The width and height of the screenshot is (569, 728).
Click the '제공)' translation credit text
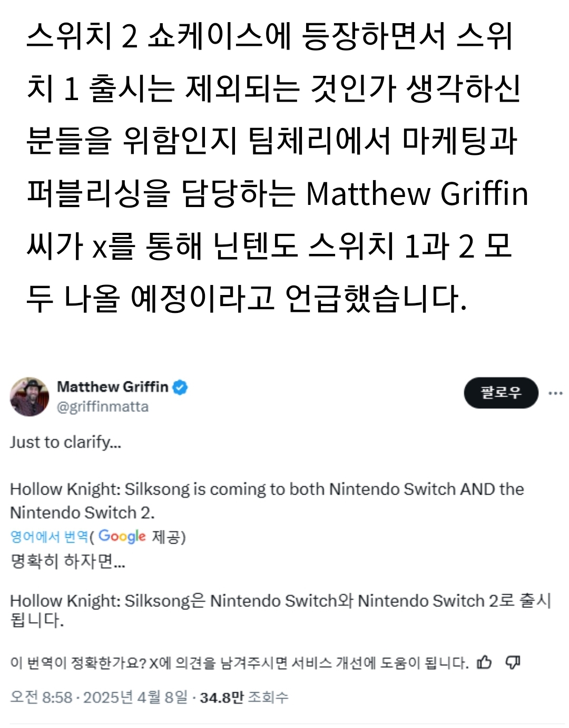coord(169,537)
